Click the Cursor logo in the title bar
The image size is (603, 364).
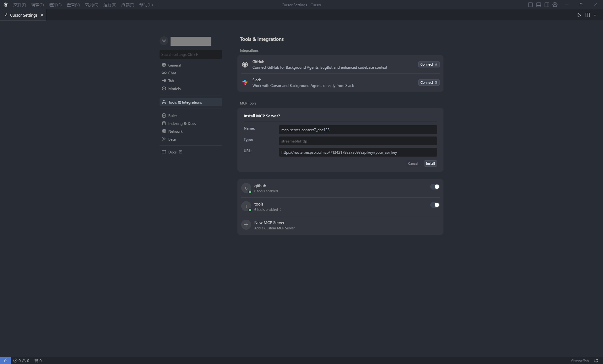coord(5,5)
